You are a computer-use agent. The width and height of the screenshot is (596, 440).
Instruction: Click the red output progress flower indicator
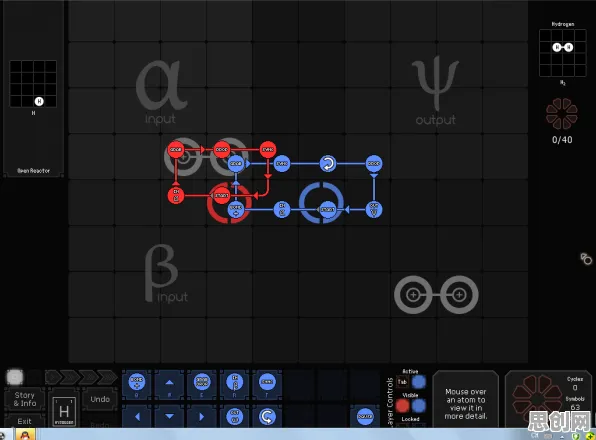(562, 114)
